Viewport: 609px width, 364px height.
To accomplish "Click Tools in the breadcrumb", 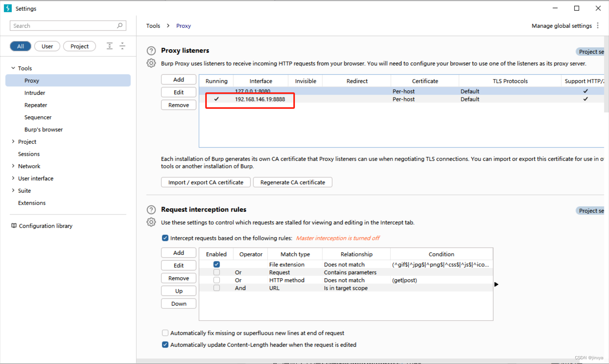I will coord(153,26).
